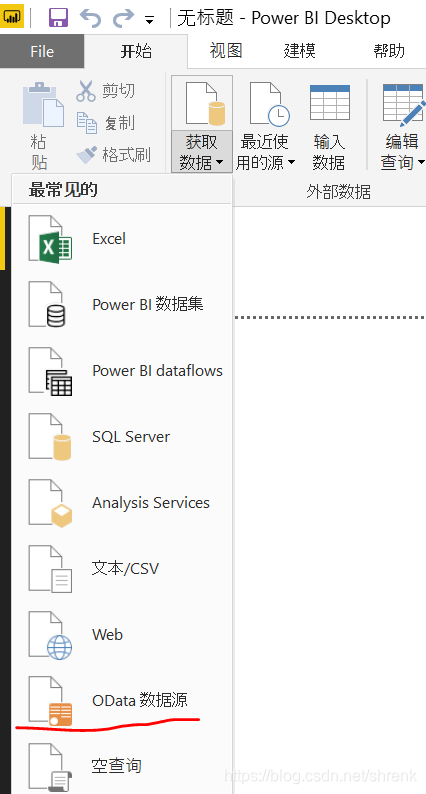Open the 帮助 ribbon tab
Viewport: 426px width, 794px height.
coord(390,51)
